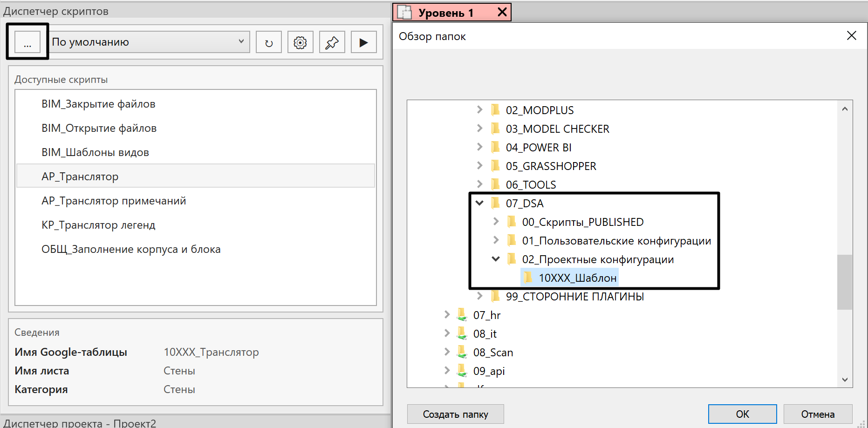The height and width of the screenshot is (428, 868).
Task: Select folder 06_TOOLS
Action: 531,185
